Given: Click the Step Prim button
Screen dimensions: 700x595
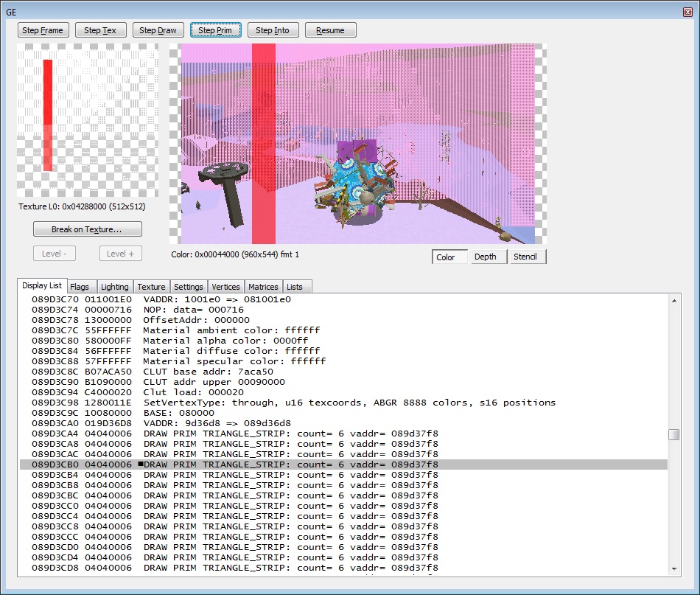Looking at the screenshot, I should point(216,30).
